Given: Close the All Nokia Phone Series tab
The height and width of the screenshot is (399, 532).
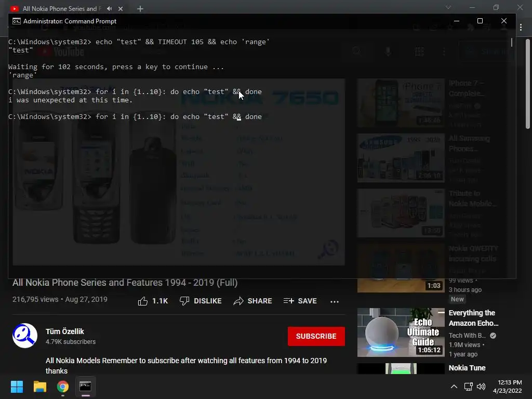Looking at the screenshot, I should point(121,8).
